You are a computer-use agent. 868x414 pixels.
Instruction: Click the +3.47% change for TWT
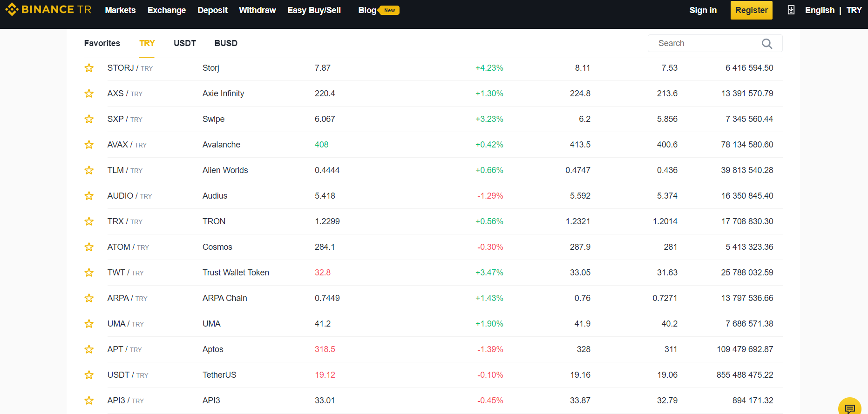(489, 273)
